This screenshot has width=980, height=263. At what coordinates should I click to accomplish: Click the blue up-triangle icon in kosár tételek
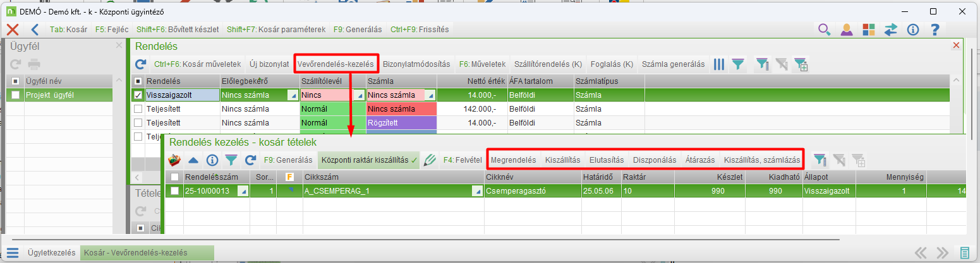(x=193, y=160)
